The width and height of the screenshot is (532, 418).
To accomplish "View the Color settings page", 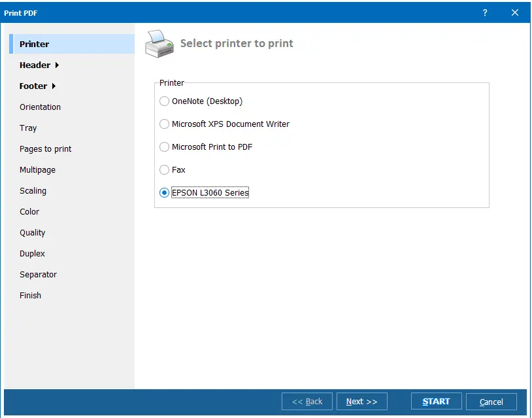I will (x=29, y=211).
